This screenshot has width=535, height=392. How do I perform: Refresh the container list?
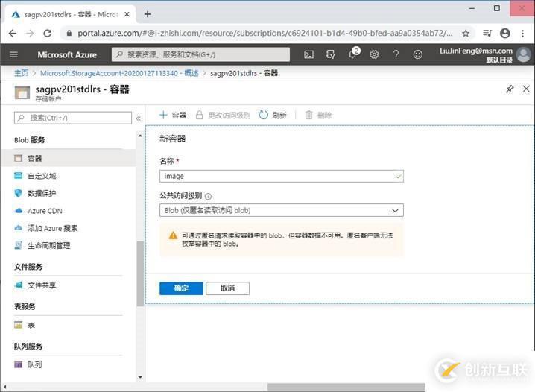click(273, 115)
